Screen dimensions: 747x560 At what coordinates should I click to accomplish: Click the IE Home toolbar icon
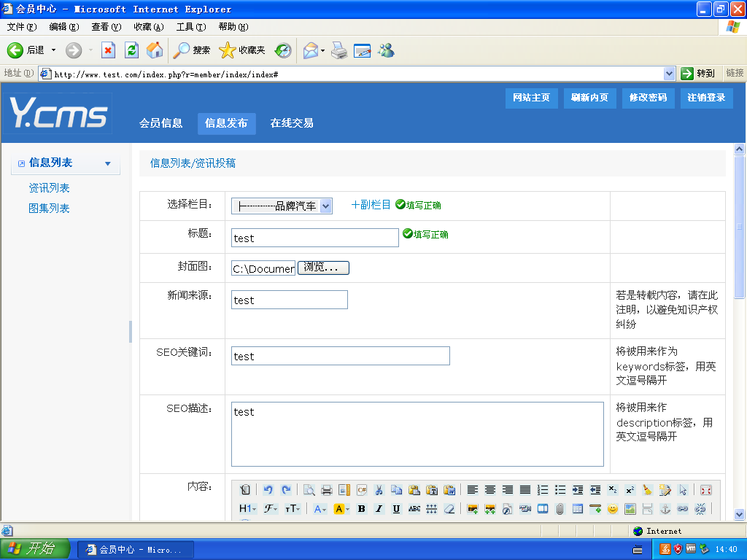(155, 50)
